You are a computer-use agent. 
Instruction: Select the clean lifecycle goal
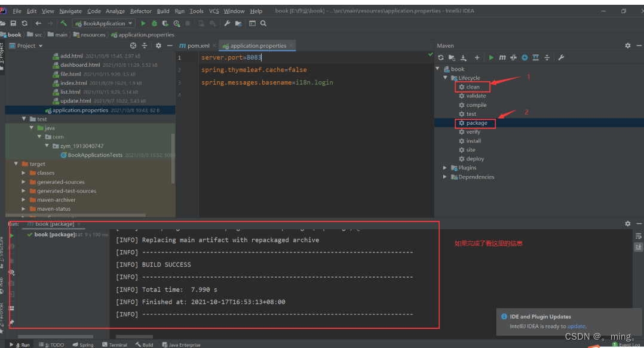(x=473, y=87)
